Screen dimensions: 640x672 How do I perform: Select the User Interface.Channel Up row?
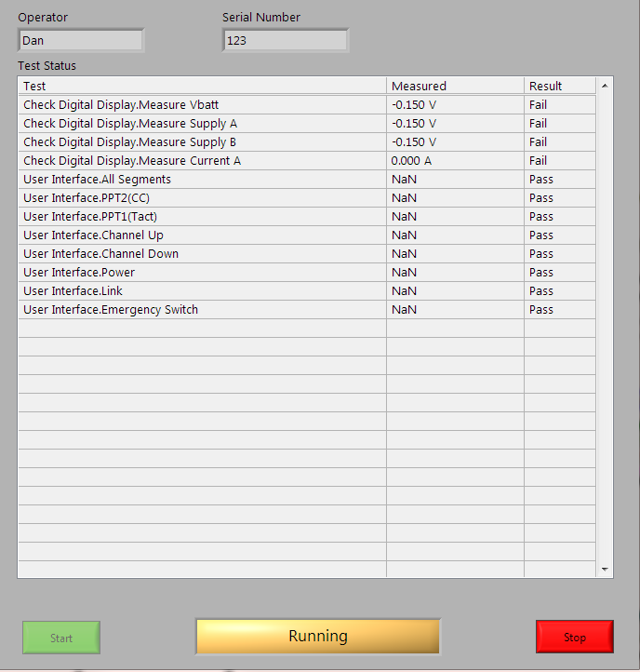pos(307,235)
